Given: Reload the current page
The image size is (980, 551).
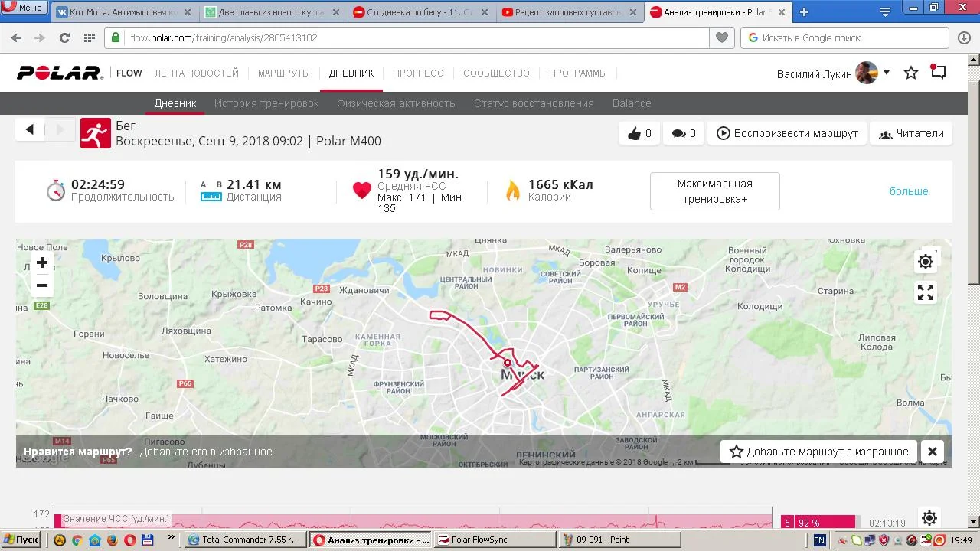Looking at the screenshot, I should (x=64, y=37).
